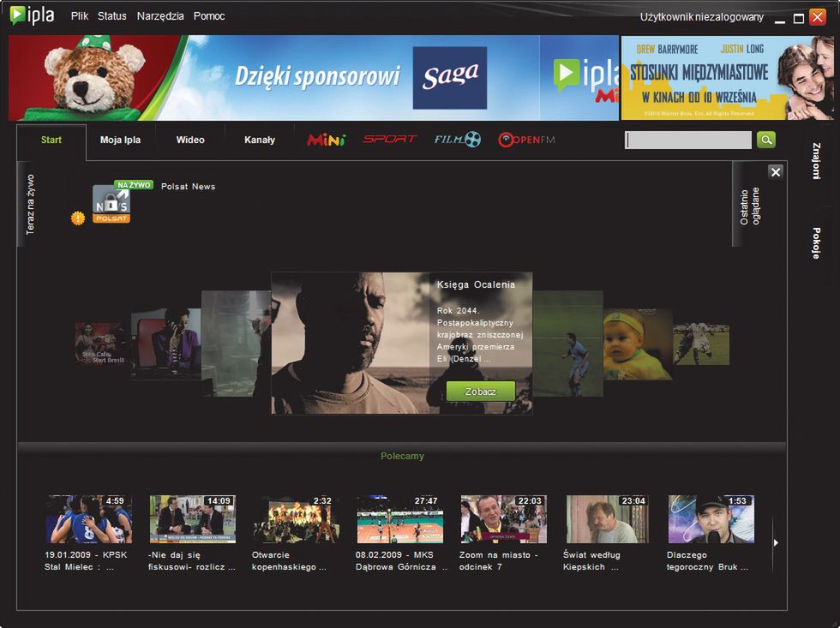This screenshot has height=628, width=840.
Task: Play the 2:32 Otwarcie kopenhaskiego video
Action: point(297,519)
